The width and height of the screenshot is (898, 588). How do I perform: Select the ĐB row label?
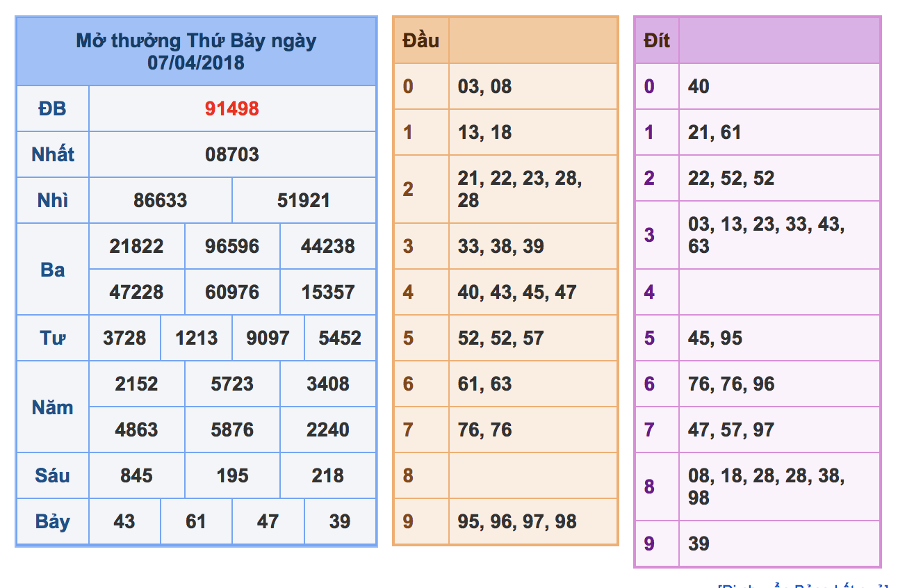click(52, 108)
